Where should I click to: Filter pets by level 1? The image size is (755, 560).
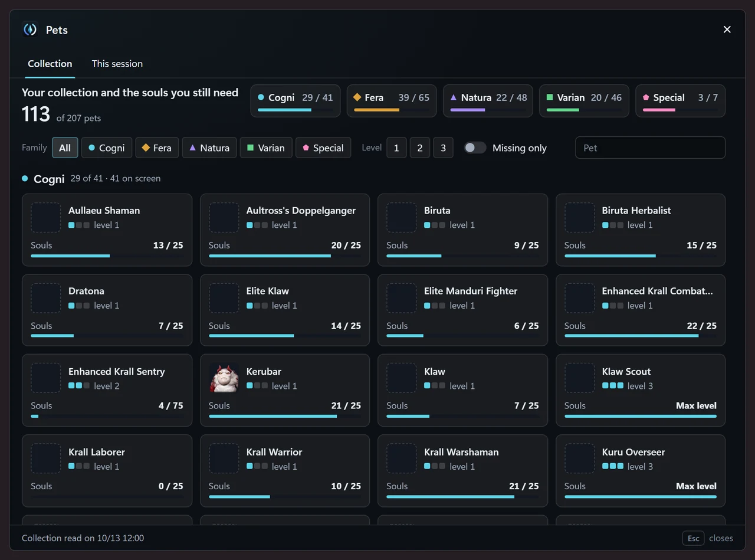(396, 148)
